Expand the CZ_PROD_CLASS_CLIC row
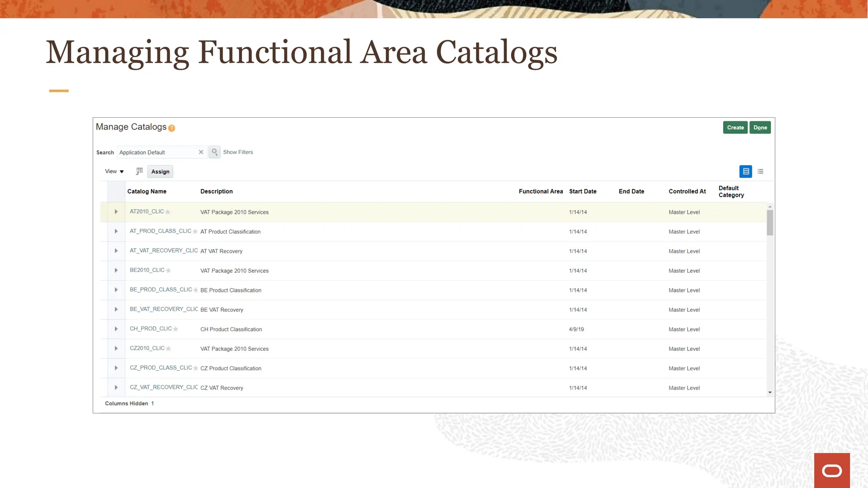This screenshot has width=868, height=488. [x=116, y=368]
